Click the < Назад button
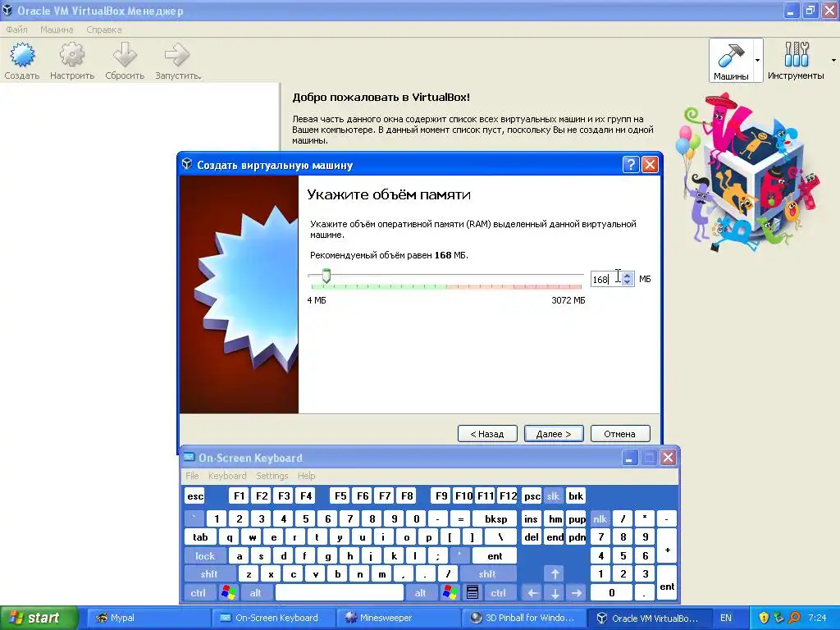The image size is (840, 630). tap(487, 434)
